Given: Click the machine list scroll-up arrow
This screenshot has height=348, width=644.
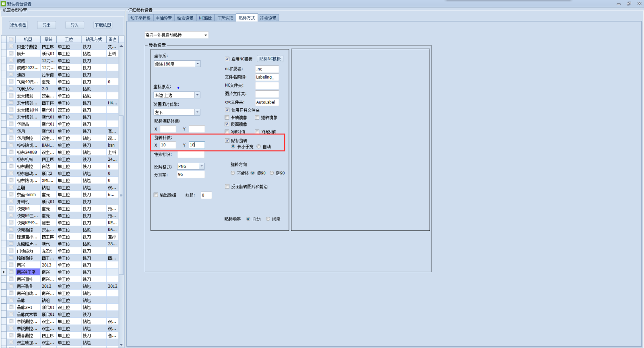Looking at the screenshot, I should (121, 46).
